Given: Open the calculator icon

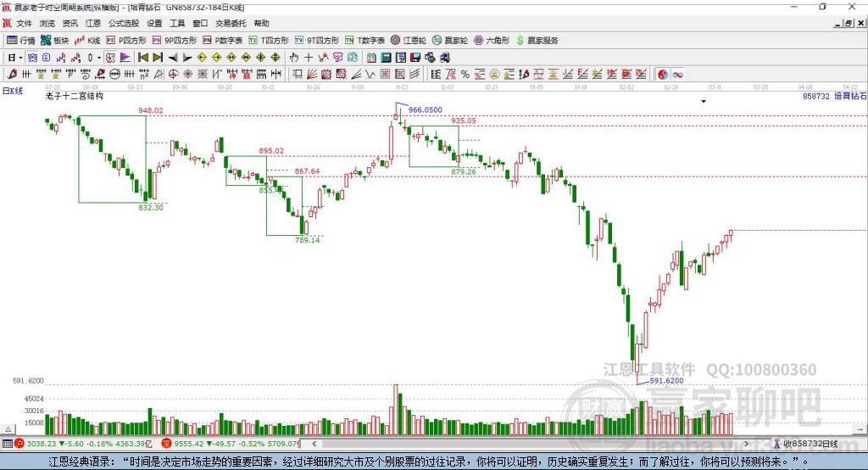Looking at the screenshot, I should coord(387,57).
